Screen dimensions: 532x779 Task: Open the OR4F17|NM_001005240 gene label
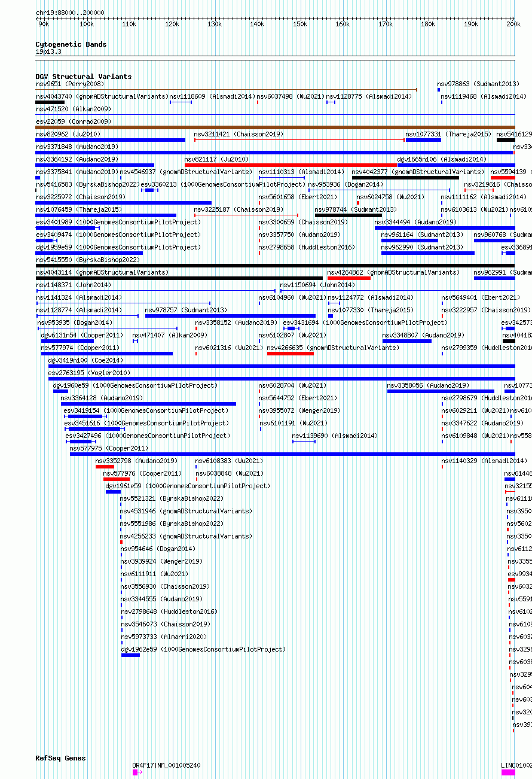pyautogui.click(x=167, y=765)
